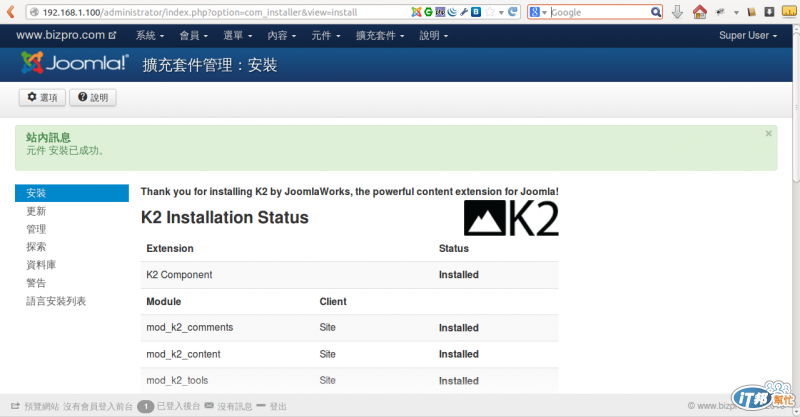The image size is (800, 417).
Task: Go to the browser home page icon
Action: coord(699,12)
